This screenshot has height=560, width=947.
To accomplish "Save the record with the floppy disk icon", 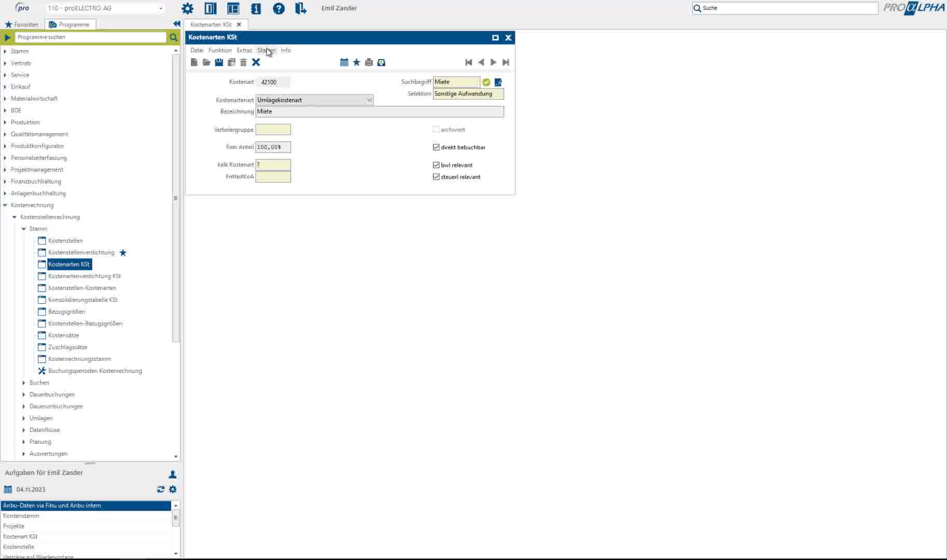I will coord(219,62).
